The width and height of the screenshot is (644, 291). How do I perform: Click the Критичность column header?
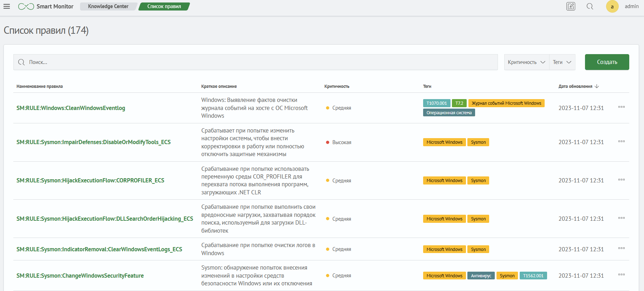[337, 86]
